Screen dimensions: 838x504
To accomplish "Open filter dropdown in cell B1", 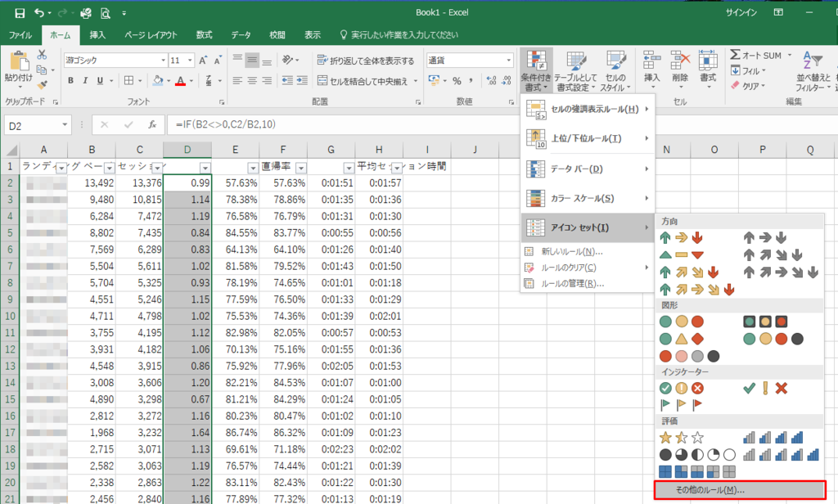I will point(109,169).
